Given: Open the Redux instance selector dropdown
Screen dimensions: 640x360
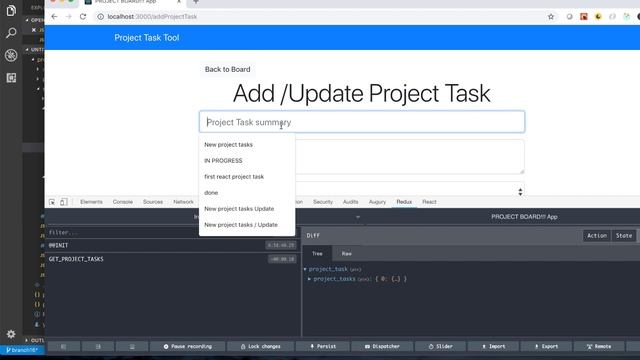Looking at the screenshot, I should [x=358, y=217].
